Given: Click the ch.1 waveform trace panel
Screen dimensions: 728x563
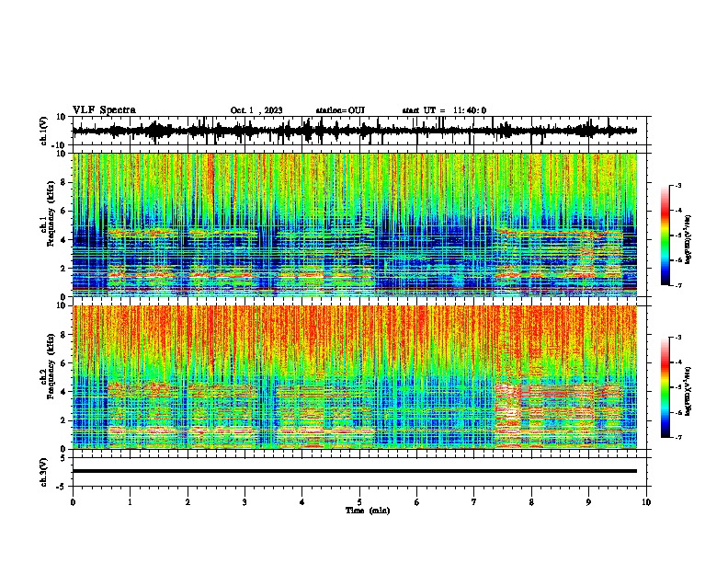Looking at the screenshot, I should click(359, 131).
